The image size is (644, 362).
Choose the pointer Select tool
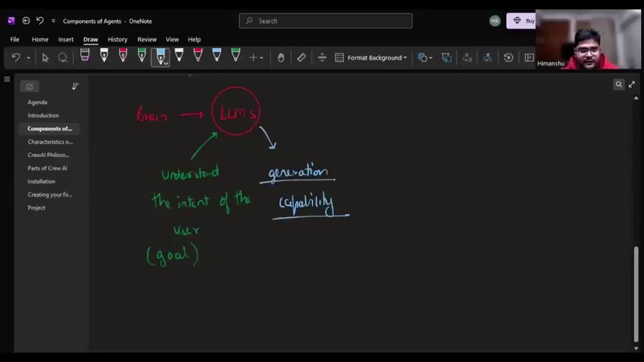[45, 57]
